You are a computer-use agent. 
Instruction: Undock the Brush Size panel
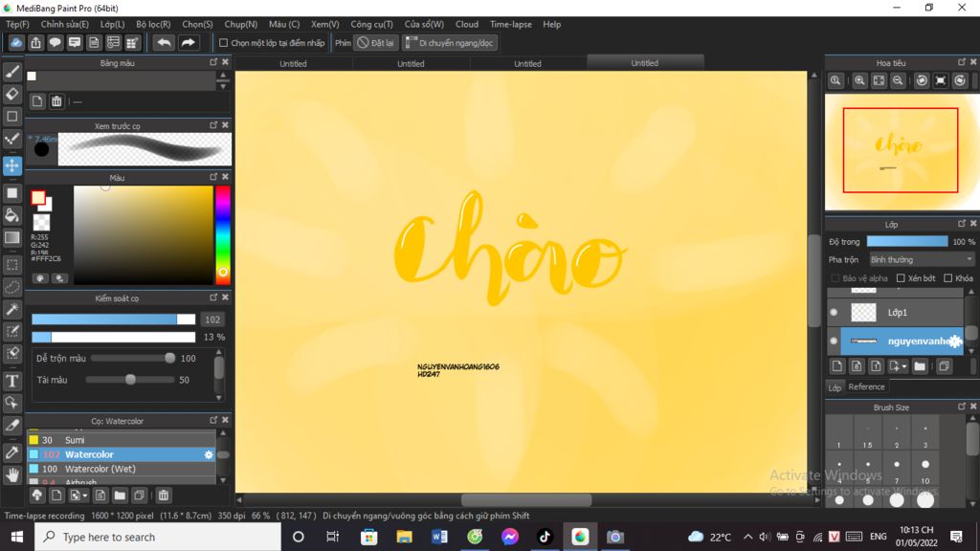tap(961, 407)
